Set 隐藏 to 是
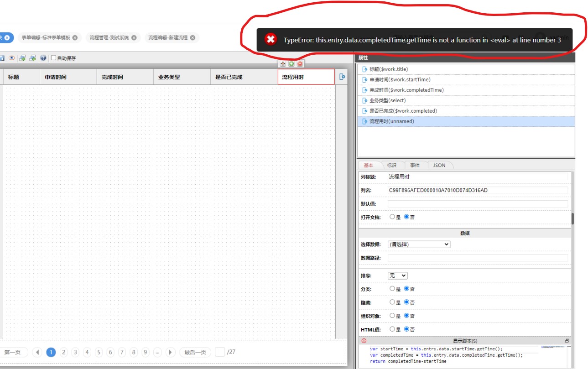588x369 pixels. pos(392,302)
